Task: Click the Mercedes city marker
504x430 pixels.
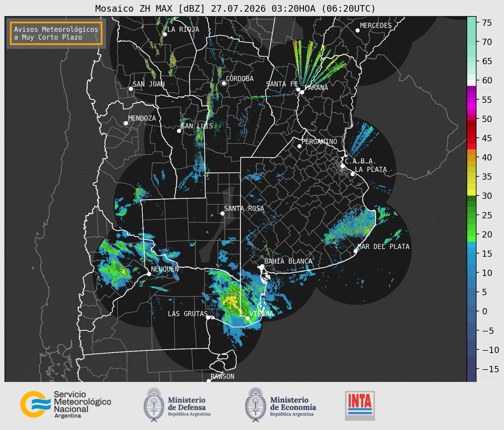Action: click(357, 31)
